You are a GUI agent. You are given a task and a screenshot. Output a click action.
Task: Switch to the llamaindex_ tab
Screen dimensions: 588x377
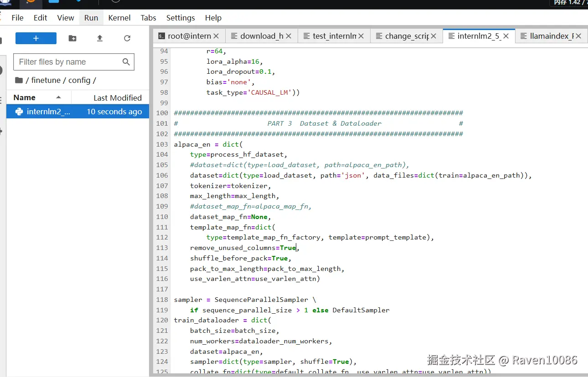[552, 36]
